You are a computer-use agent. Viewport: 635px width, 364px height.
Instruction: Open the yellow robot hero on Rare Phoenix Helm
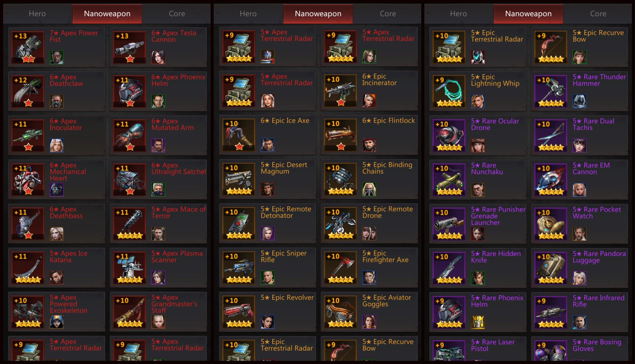point(478,322)
